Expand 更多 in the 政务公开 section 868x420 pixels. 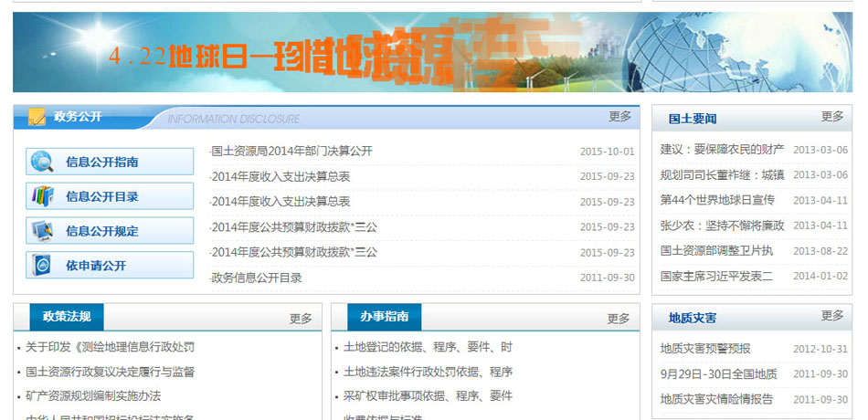point(619,117)
